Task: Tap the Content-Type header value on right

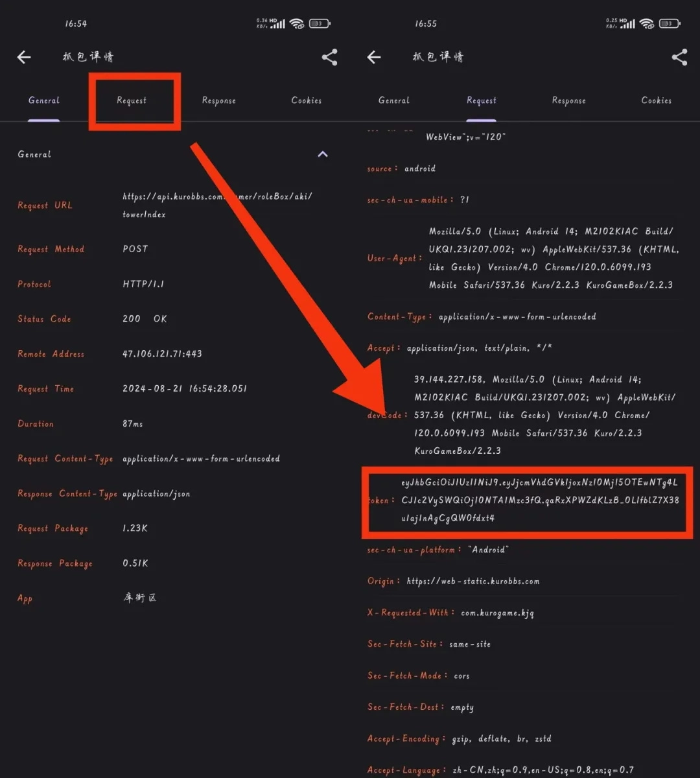Action: click(517, 317)
